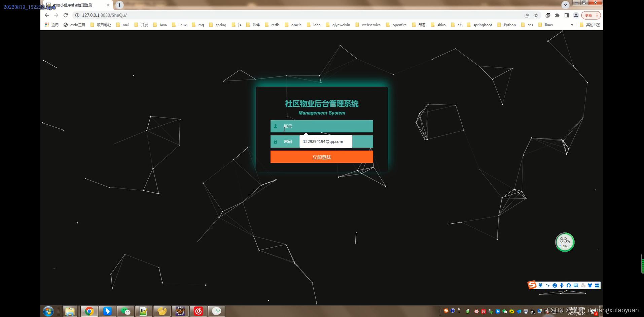Screen dimensions: 644x317
Task: Click the 密码 password input field
Action: point(322,141)
